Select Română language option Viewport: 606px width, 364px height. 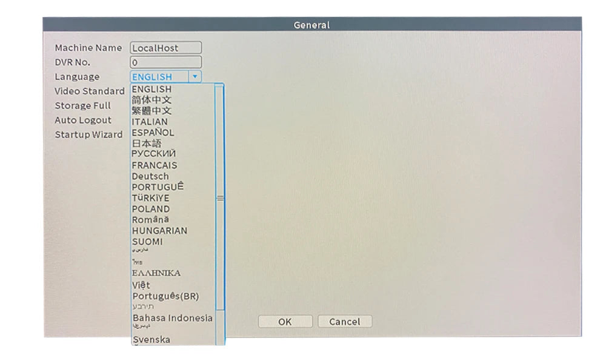click(x=150, y=220)
